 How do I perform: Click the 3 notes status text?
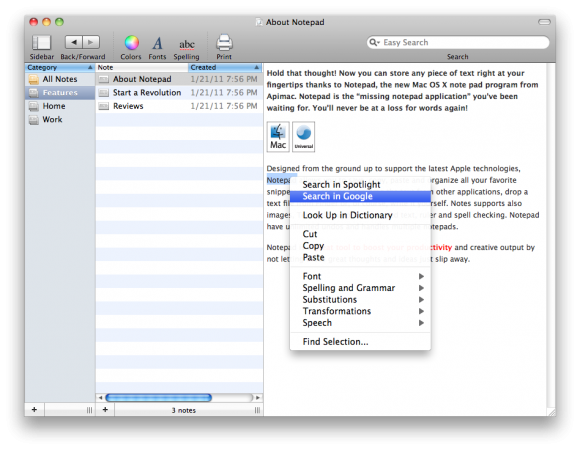(184, 410)
